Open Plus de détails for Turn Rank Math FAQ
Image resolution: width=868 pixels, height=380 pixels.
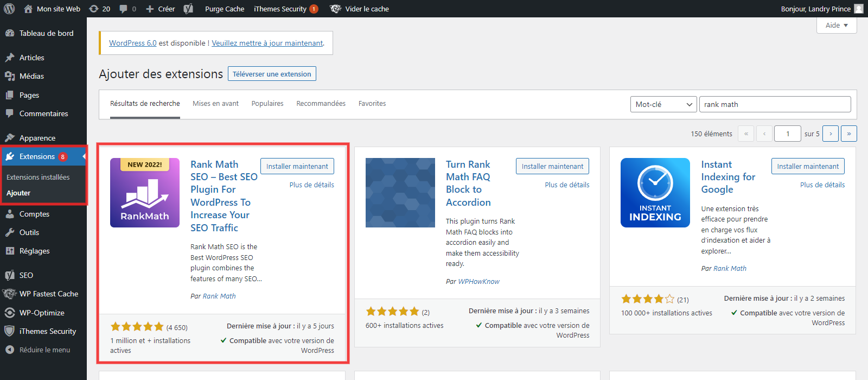(x=567, y=185)
